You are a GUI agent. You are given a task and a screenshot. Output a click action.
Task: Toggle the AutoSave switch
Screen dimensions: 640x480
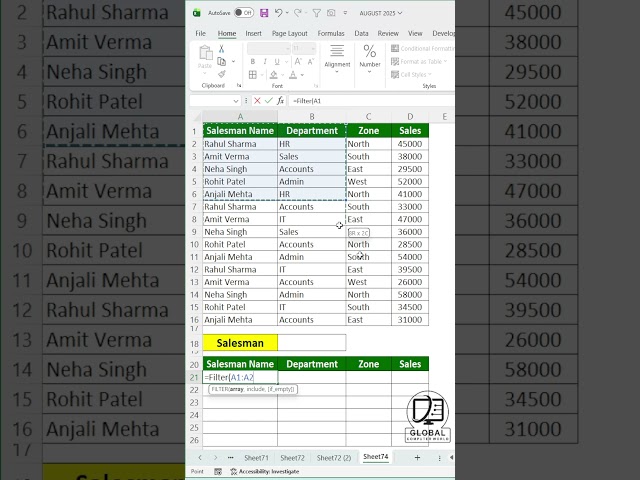(x=244, y=13)
